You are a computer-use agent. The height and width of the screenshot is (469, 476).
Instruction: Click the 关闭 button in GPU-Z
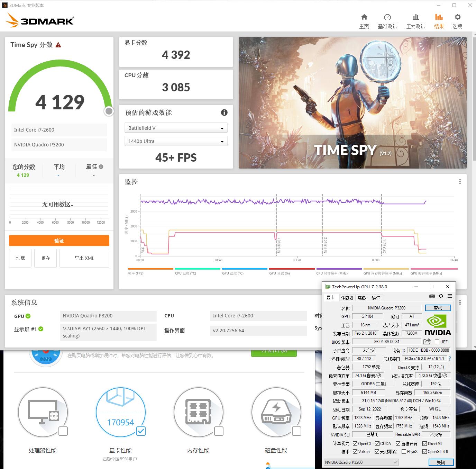441,462
